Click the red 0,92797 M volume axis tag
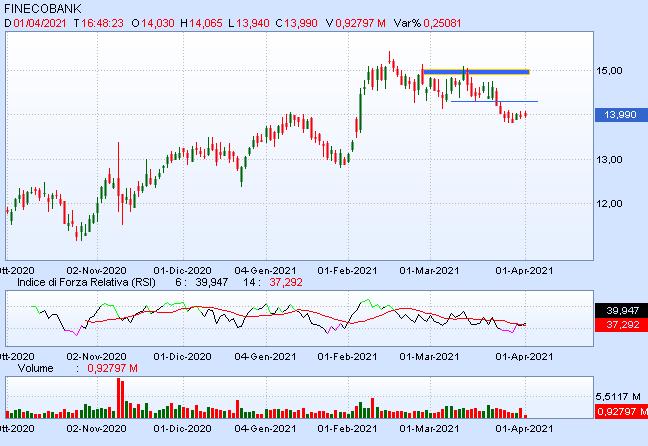Image resolution: width=648 pixels, height=446 pixels. [621, 411]
